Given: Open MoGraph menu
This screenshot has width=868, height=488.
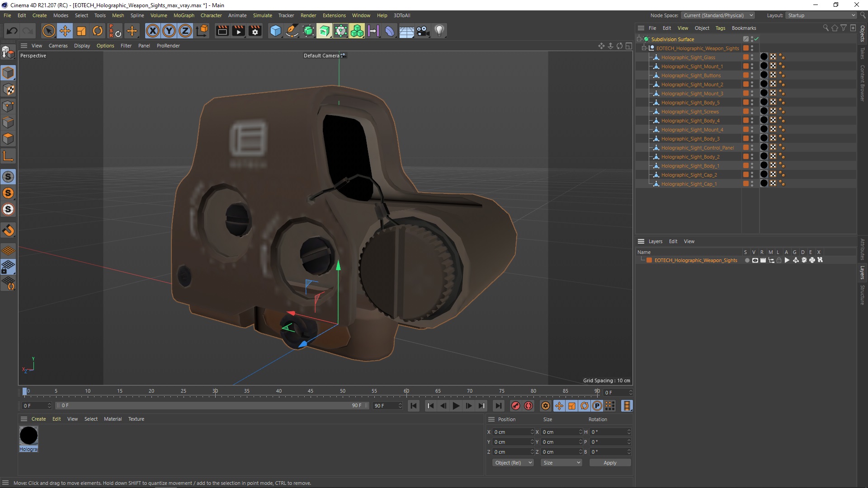Looking at the screenshot, I should 184,15.
